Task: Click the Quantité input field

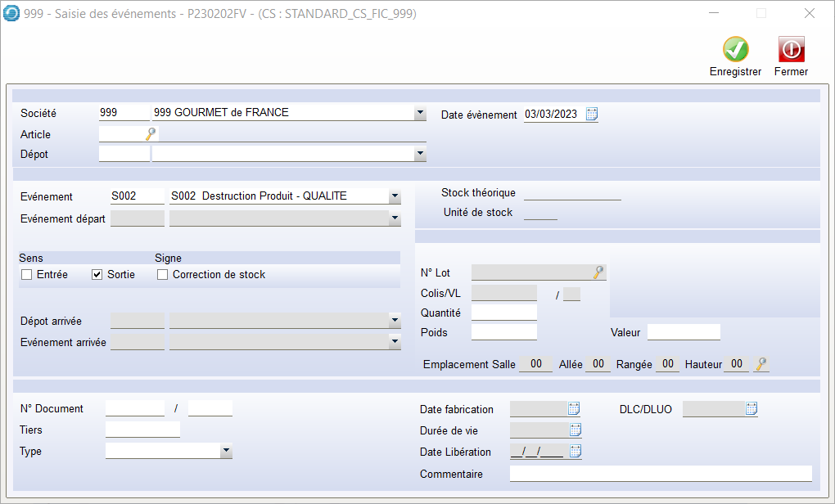Action: 503,313
